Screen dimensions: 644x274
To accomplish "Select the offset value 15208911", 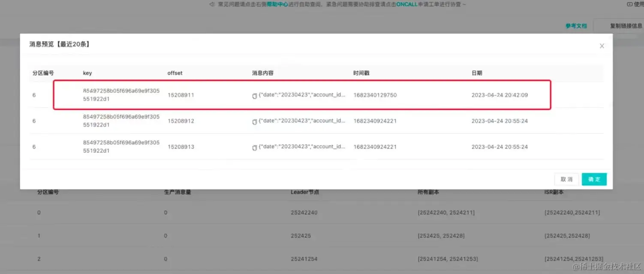I will click(181, 95).
